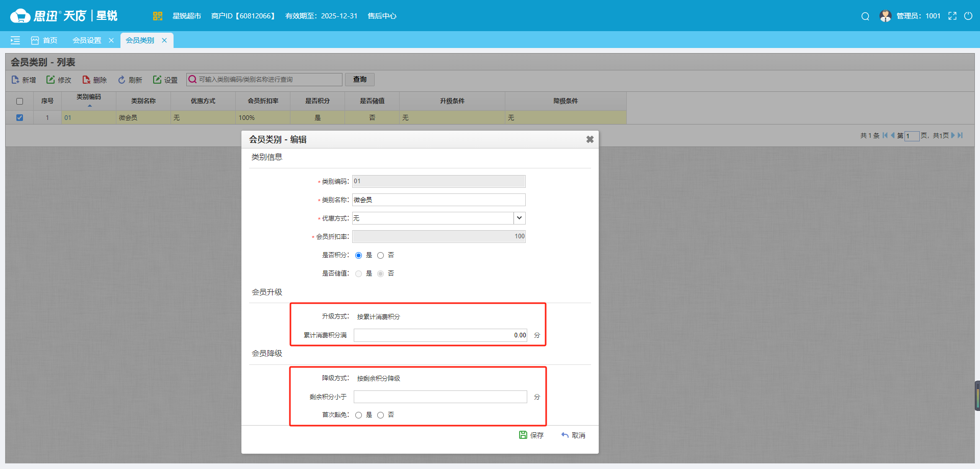Click the 删除 (delete) icon
980x469 pixels.
(x=86, y=80)
